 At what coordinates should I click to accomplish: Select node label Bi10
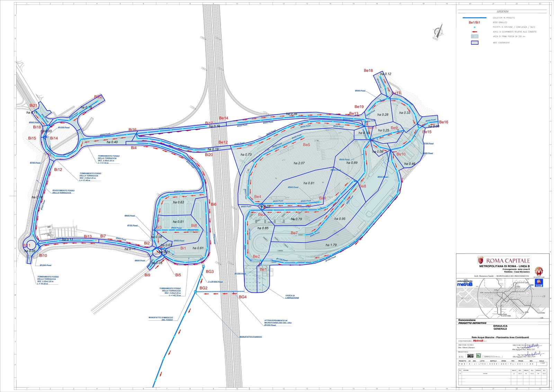[43, 256]
